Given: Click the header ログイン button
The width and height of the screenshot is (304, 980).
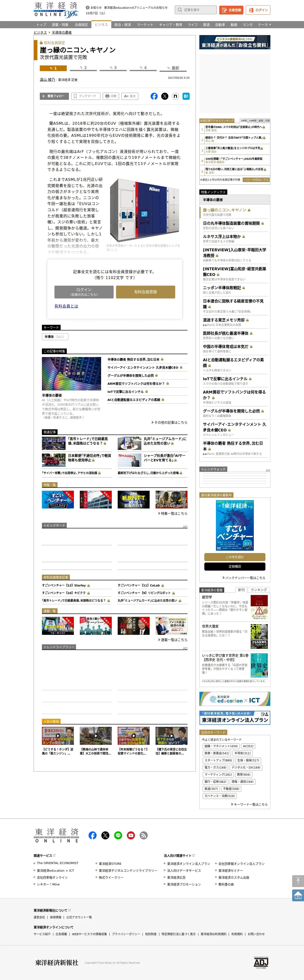Looking at the screenshot, I should tap(258, 10).
